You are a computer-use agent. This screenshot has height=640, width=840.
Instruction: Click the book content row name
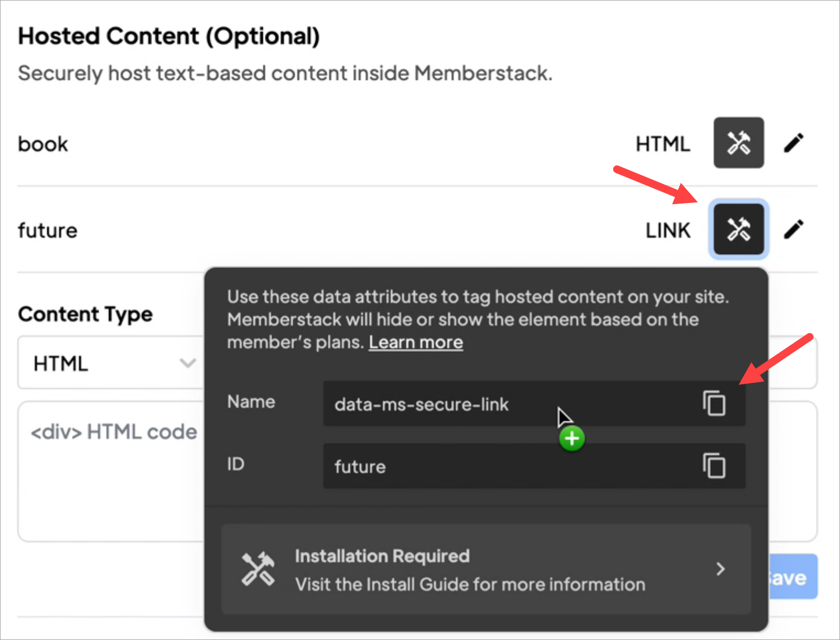coord(43,144)
